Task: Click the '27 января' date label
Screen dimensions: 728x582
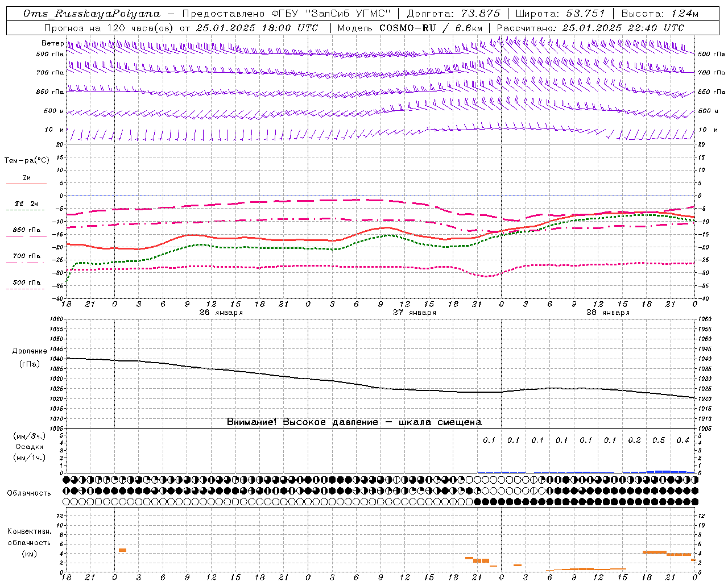Action: point(415,313)
